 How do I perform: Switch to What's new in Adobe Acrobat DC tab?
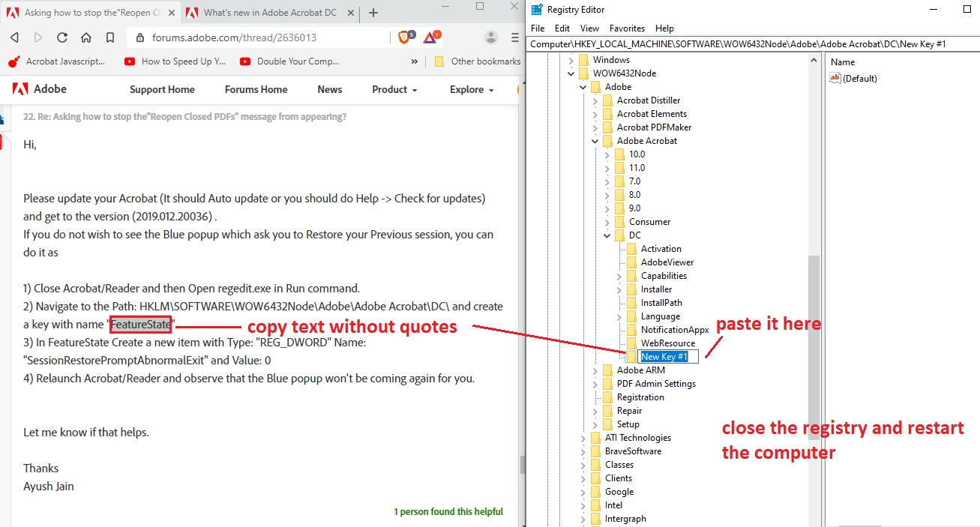(x=271, y=13)
